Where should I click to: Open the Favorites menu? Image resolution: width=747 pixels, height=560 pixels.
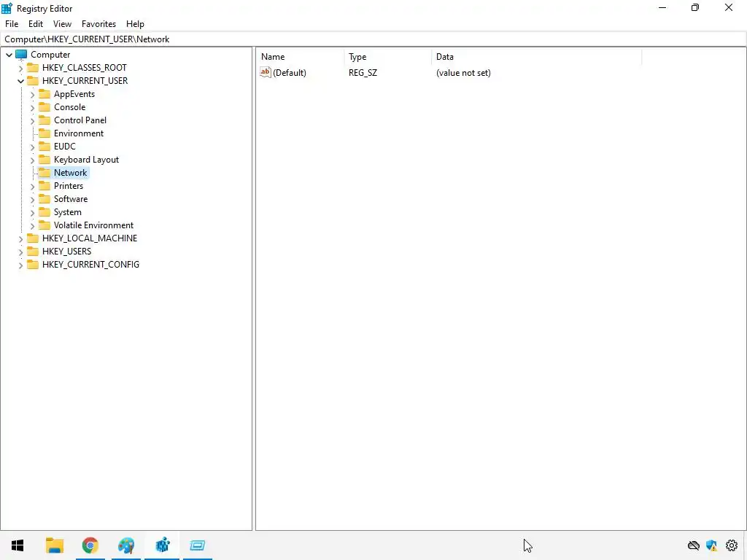(98, 24)
